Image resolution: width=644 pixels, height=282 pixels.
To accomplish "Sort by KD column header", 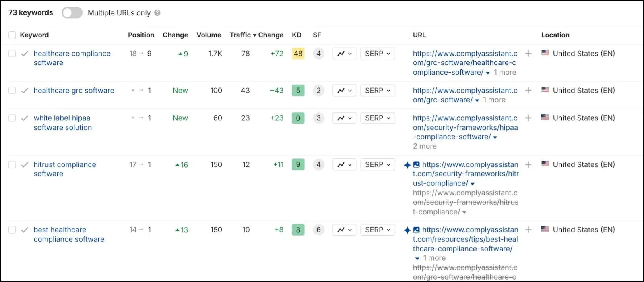I will tap(297, 35).
